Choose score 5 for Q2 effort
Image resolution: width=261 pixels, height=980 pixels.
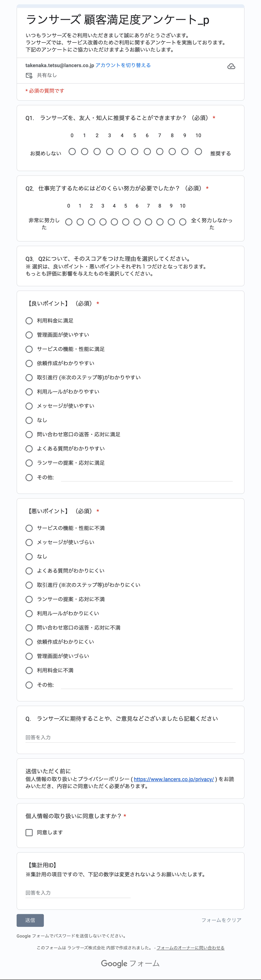pos(126,222)
